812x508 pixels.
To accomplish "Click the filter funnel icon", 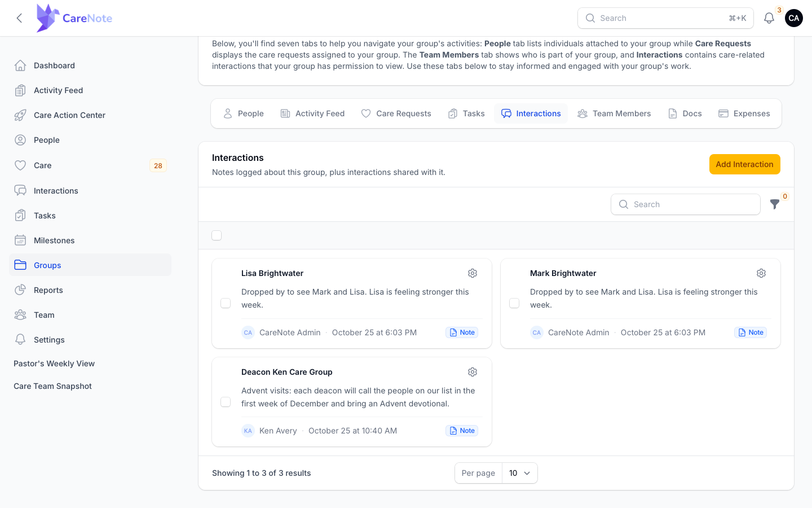I will tap(775, 204).
